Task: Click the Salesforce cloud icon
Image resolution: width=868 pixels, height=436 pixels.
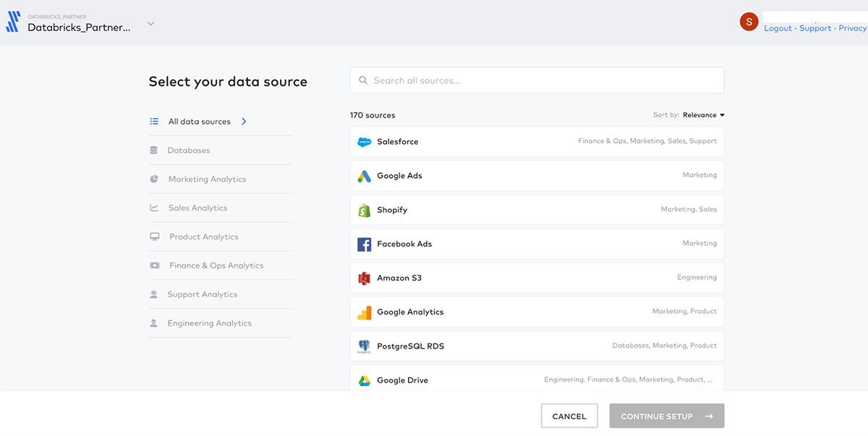Action: [364, 142]
